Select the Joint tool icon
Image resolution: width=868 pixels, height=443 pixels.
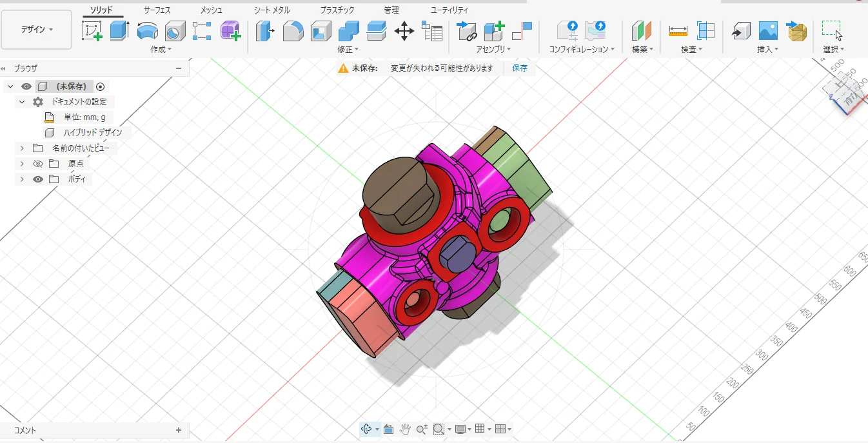pos(466,30)
